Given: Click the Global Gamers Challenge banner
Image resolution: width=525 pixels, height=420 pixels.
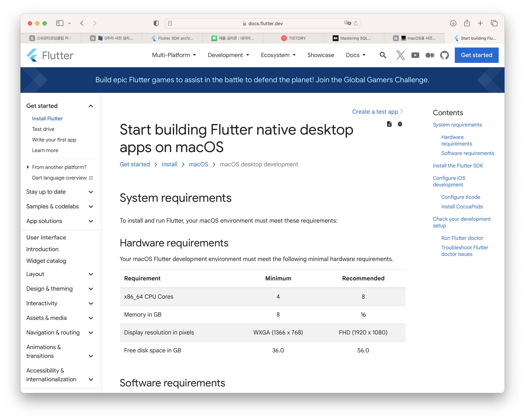Looking at the screenshot, I should 262,80.
